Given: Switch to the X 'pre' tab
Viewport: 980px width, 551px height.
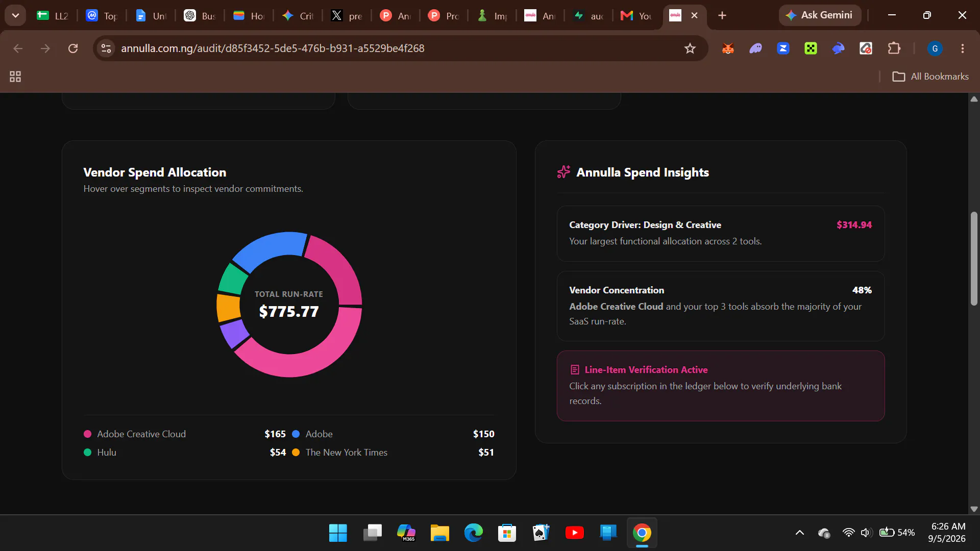Looking at the screenshot, I should [347, 16].
